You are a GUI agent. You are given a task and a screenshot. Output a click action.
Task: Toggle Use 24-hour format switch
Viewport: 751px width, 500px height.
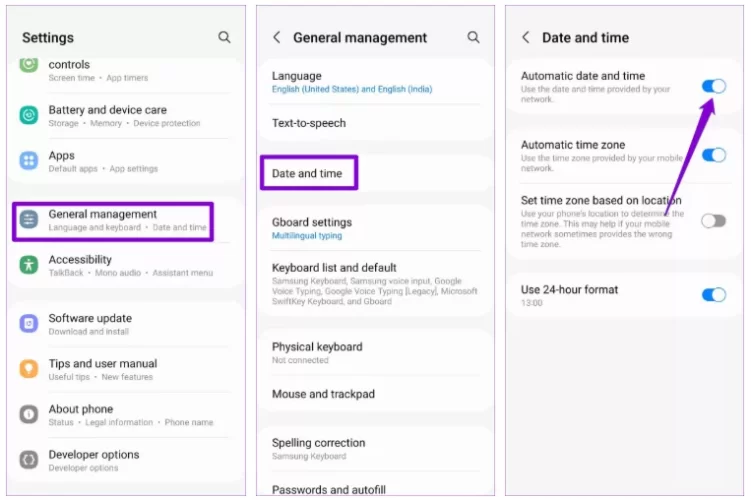point(713,294)
